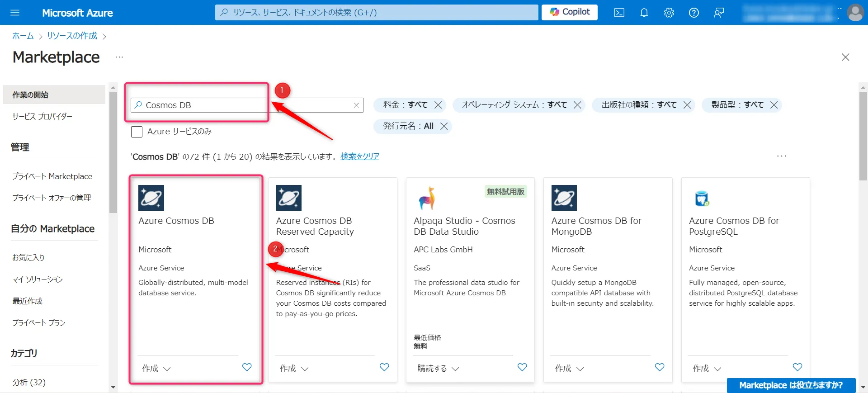Favorite the Cosmos DB for MongoDB card

(660, 367)
